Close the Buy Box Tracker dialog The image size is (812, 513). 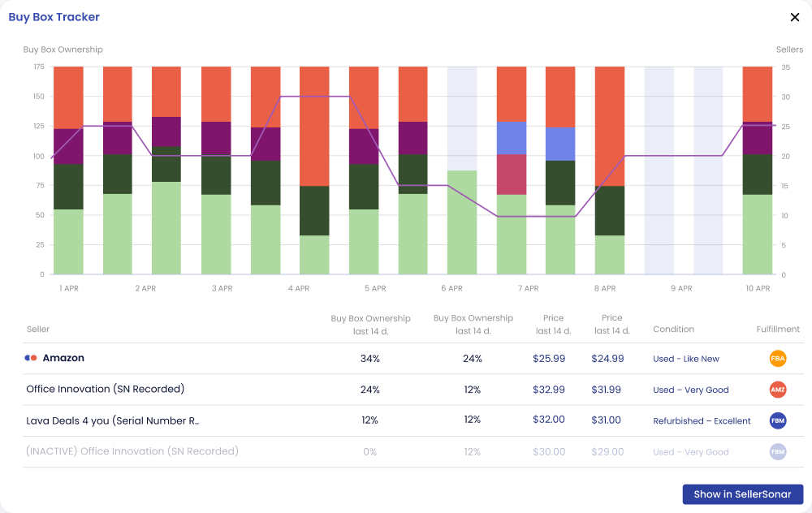click(x=795, y=17)
